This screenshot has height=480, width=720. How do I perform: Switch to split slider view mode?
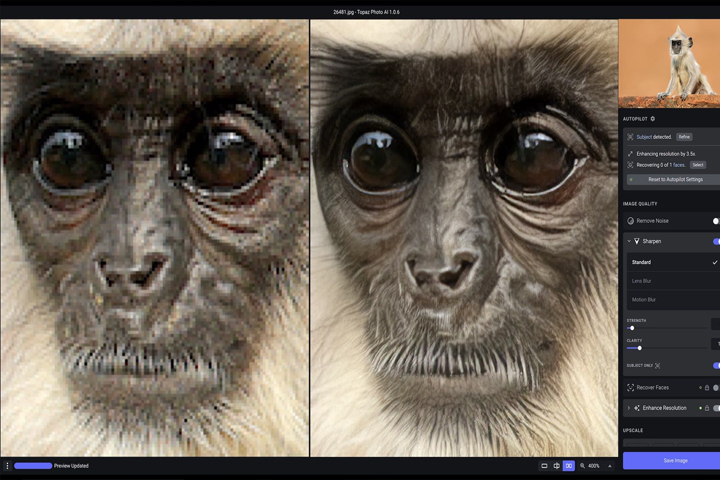click(557, 466)
